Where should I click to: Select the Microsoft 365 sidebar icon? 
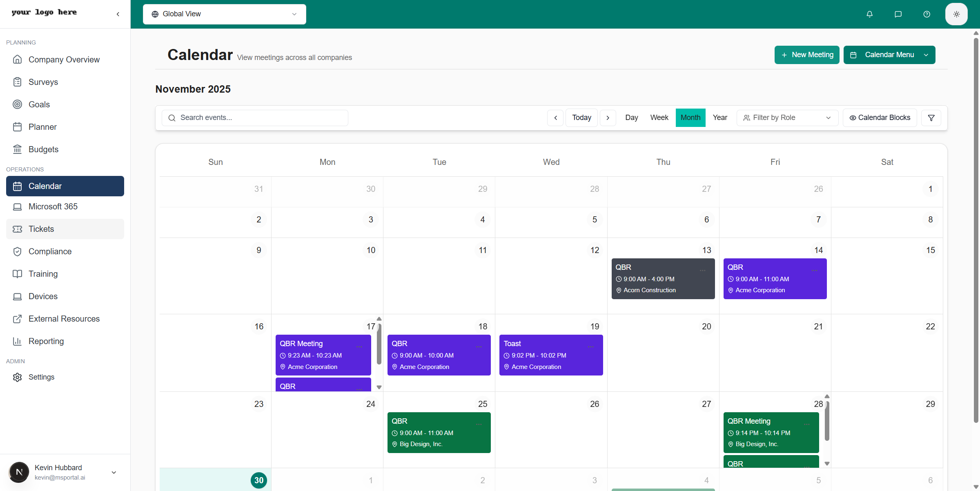click(17, 207)
